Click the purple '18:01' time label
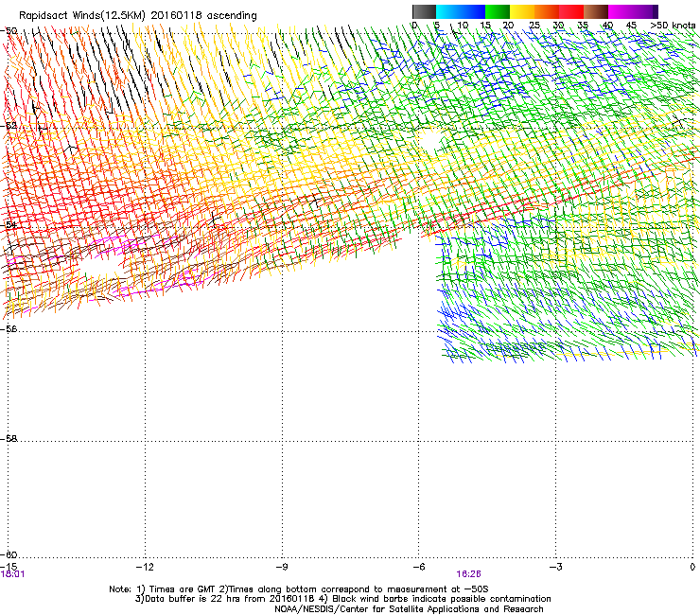The width and height of the screenshot is (700, 615). pos(13,574)
